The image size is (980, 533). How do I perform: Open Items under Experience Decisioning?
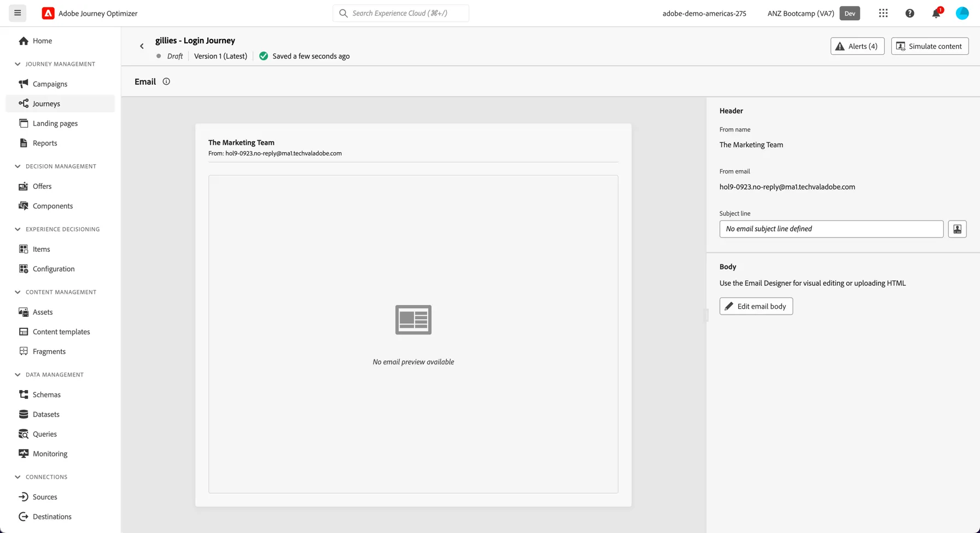[x=60, y=249]
